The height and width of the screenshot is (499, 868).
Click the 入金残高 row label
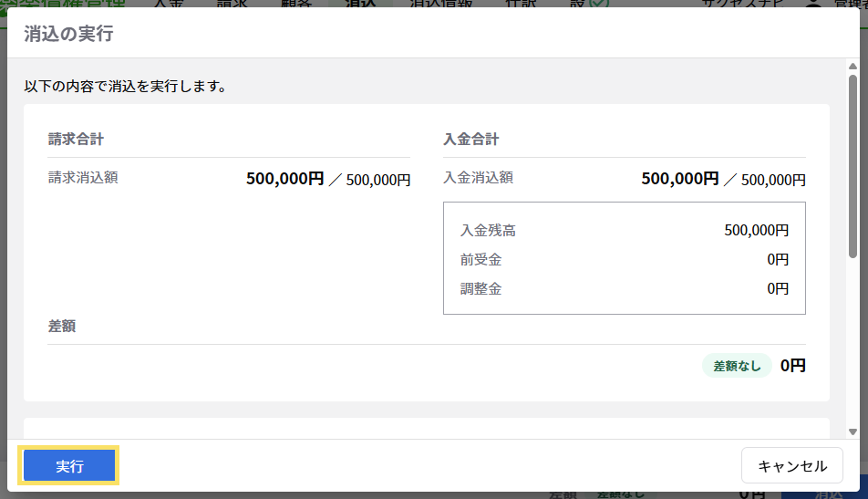click(x=488, y=231)
